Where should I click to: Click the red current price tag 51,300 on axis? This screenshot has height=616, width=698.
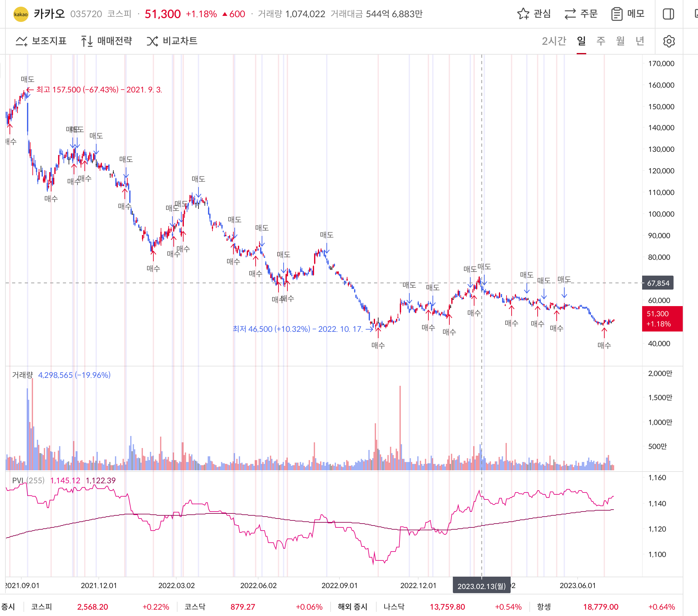click(662, 318)
